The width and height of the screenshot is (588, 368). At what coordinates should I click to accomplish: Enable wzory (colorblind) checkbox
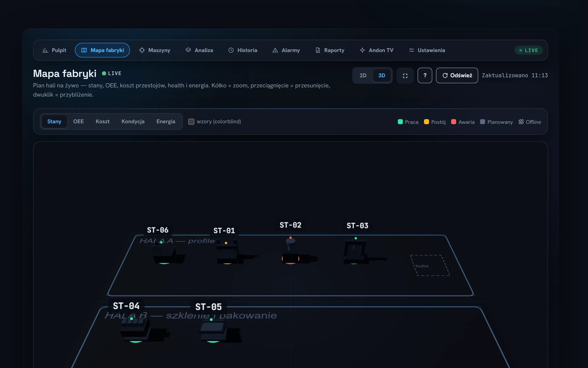(191, 122)
